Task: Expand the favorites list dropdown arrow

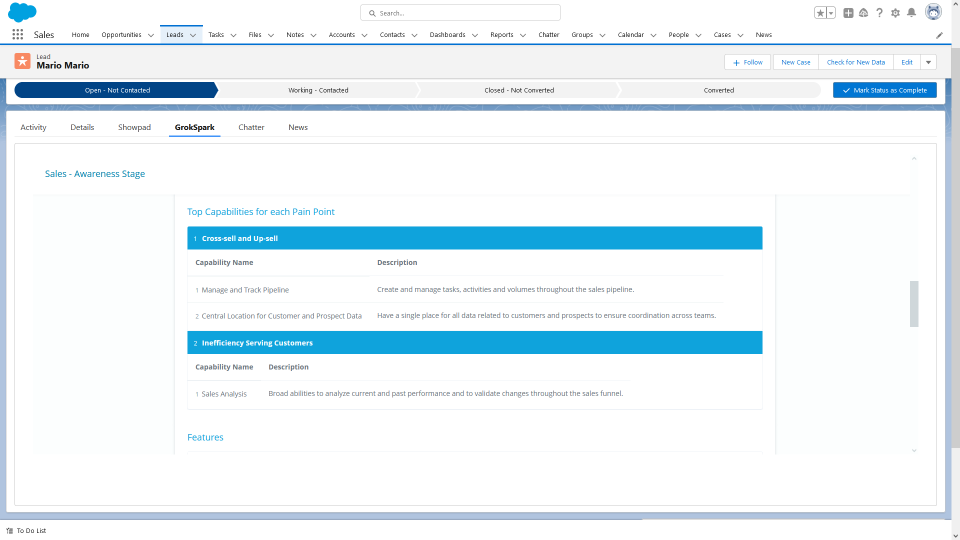Action: (x=831, y=13)
